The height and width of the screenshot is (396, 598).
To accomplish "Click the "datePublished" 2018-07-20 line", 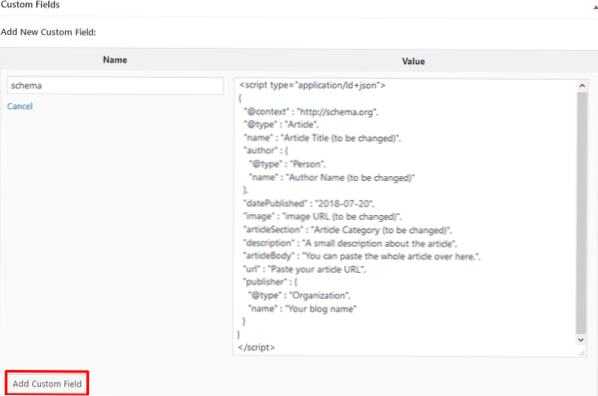I will (309, 203).
